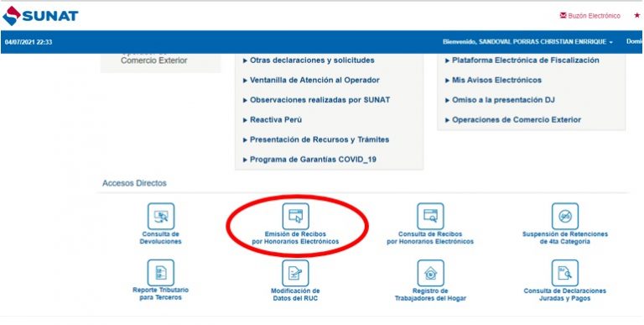644x325 pixels.
Task: Open the Consulta de Devoluciones shortcut icon
Action: [161, 216]
